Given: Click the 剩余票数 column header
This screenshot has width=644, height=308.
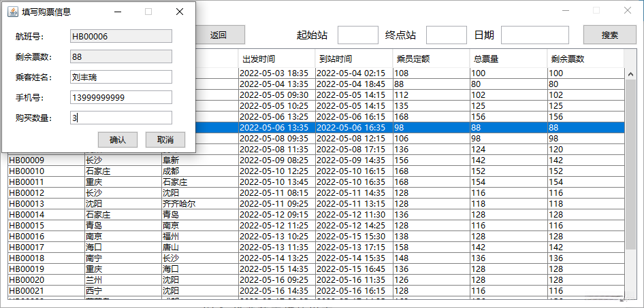Looking at the screenshot, I should (x=585, y=58).
